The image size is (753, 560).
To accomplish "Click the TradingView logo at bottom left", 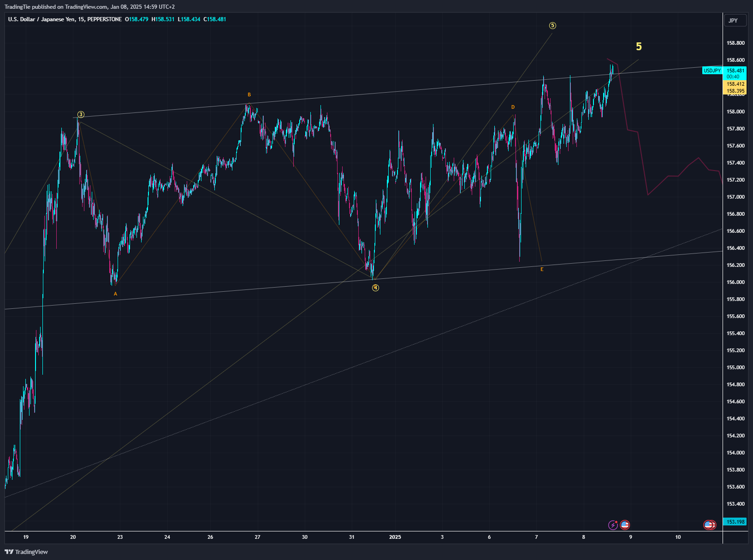I will [x=26, y=552].
